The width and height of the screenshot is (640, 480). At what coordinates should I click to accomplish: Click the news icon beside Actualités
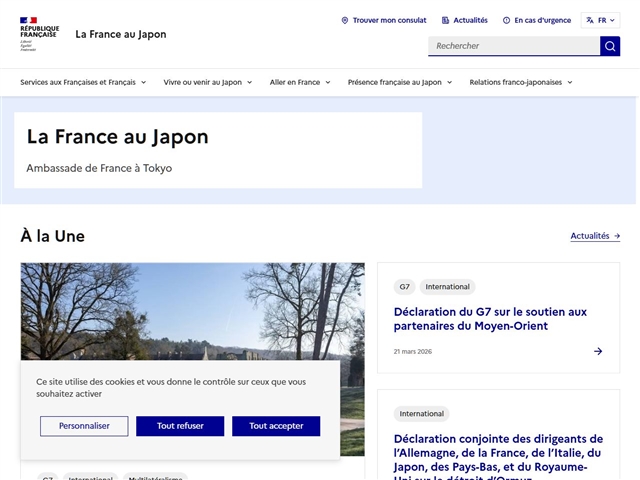tap(445, 20)
